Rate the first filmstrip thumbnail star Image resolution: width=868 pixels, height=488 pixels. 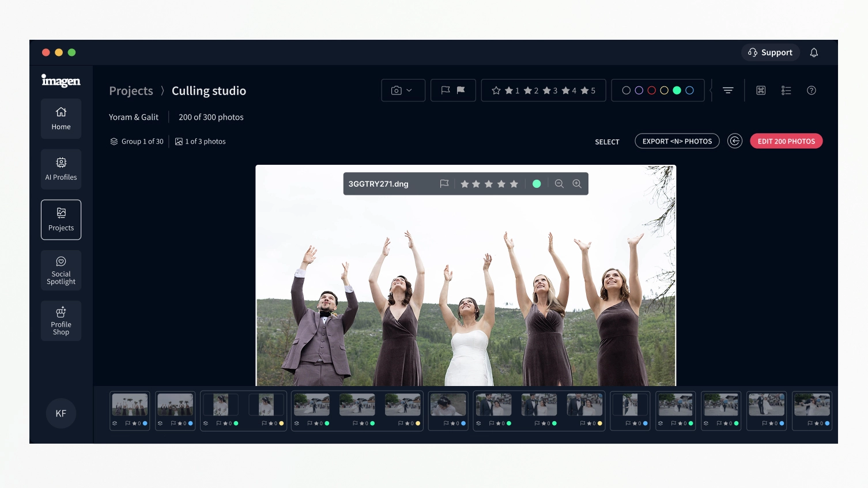click(134, 423)
